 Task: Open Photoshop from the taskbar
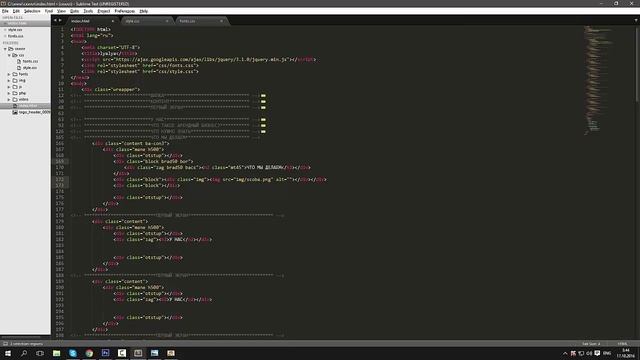pyautogui.click(x=105, y=353)
